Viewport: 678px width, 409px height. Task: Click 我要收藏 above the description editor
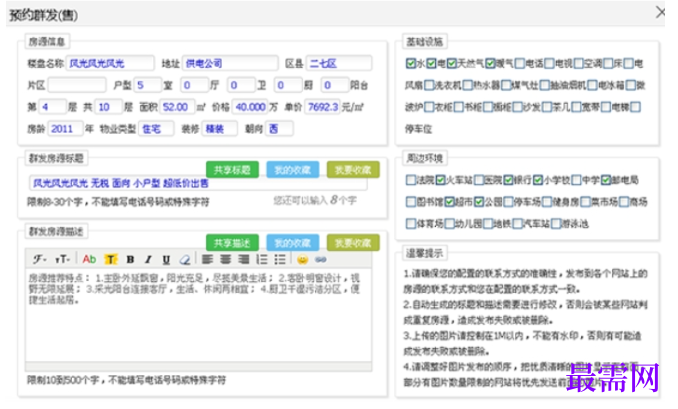(x=353, y=243)
